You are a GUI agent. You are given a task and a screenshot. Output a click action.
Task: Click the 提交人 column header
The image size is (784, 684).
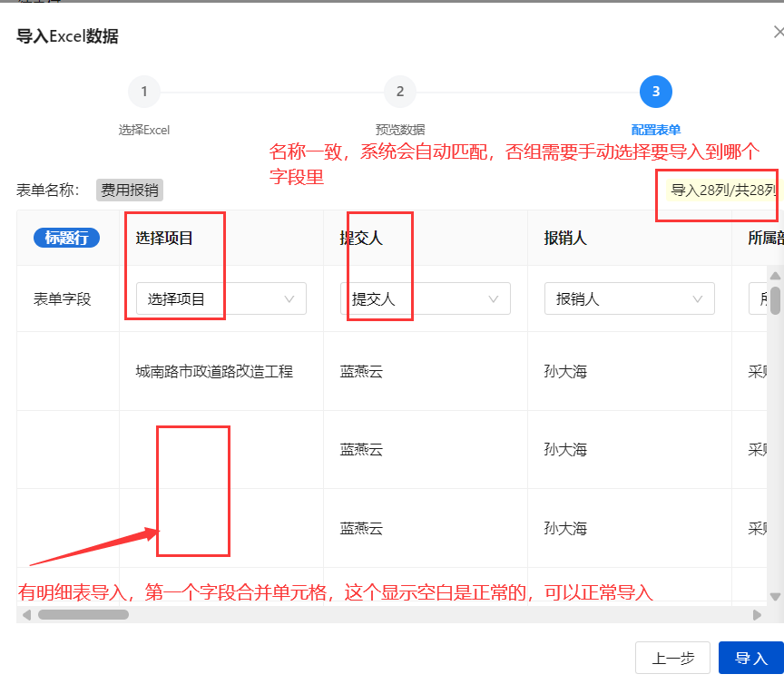361,238
